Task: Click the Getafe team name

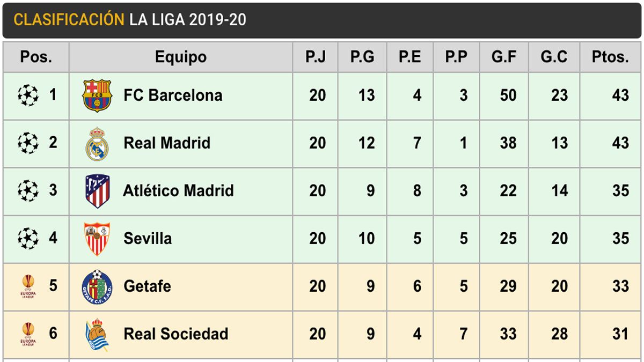Action: coord(147,286)
